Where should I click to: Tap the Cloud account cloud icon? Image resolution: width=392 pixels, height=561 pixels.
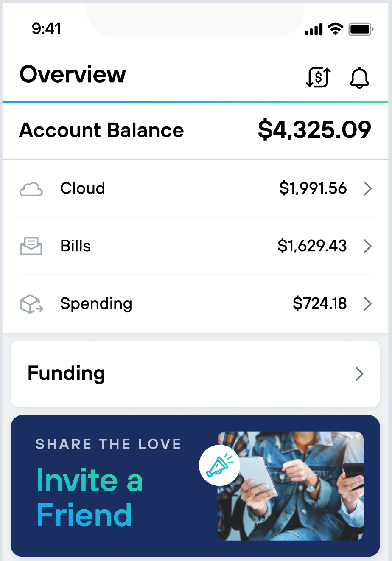(x=31, y=189)
